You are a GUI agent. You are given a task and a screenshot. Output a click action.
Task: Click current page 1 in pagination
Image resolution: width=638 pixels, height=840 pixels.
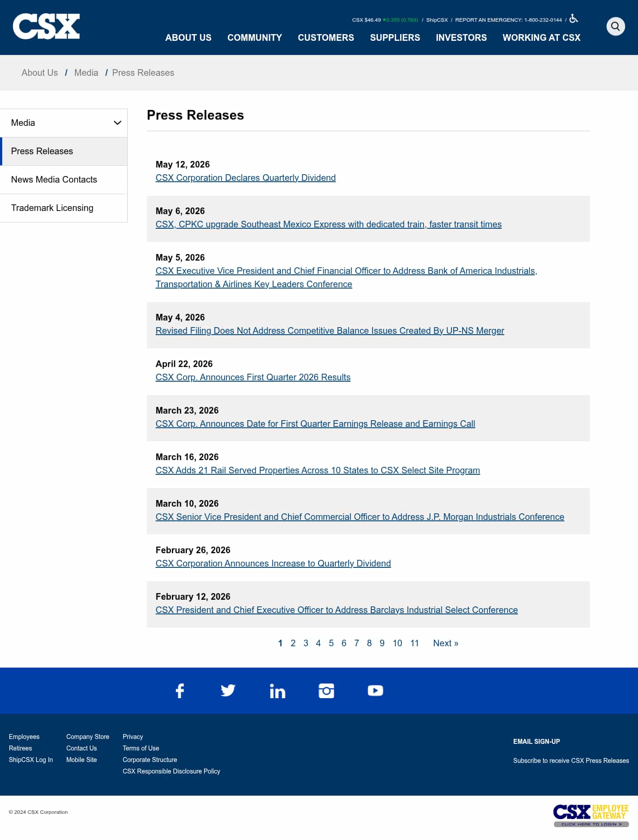[280, 643]
